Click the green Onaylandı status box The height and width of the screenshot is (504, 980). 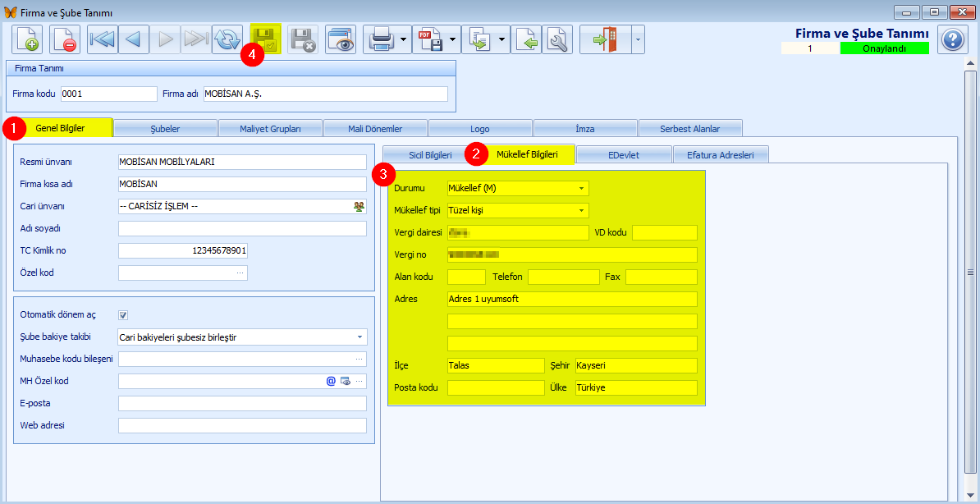[x=884, y=48]
